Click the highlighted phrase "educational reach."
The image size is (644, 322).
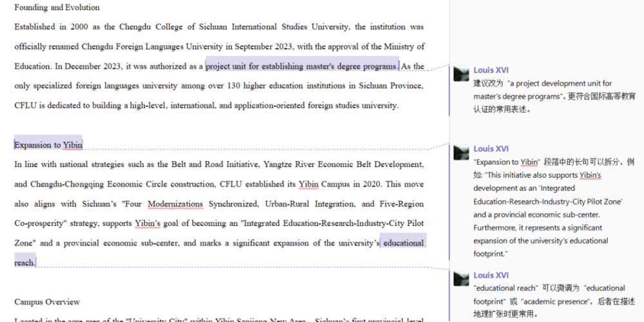coord(403,243)
